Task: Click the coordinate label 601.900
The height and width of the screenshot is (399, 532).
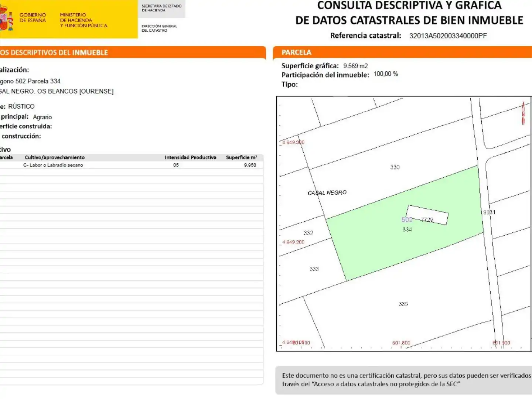Action: 501,343
